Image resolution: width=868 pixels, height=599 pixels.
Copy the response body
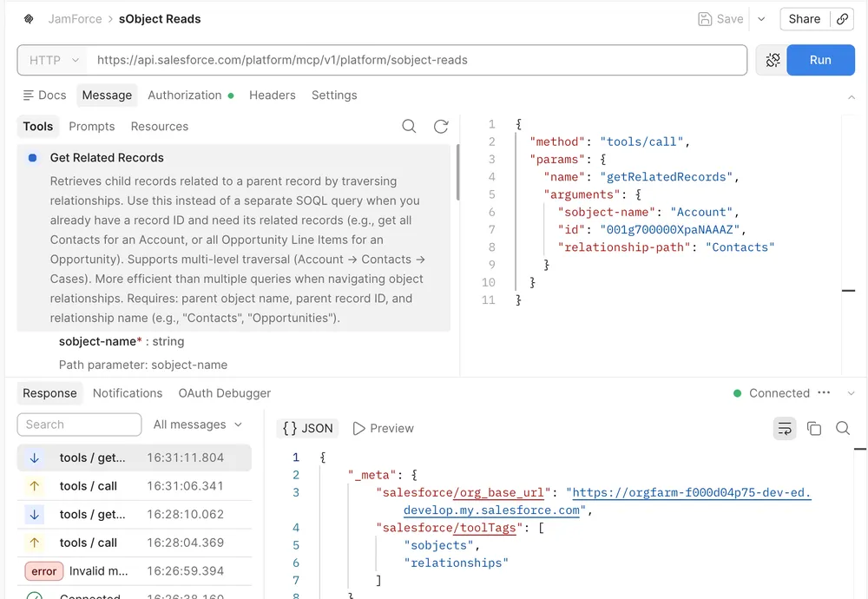click(814, 429)
